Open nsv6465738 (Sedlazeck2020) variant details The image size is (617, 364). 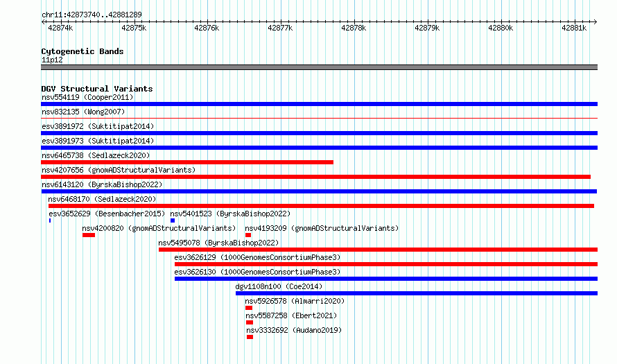point(96,155)
